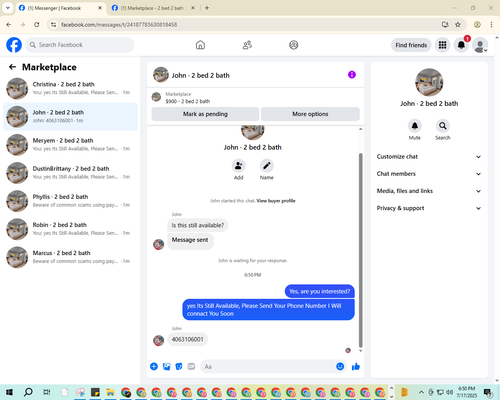This screenshot has width=500, height=400.
Task: Select John - 2 bed 2 bath conversation
Action: (x=70, y=117)
